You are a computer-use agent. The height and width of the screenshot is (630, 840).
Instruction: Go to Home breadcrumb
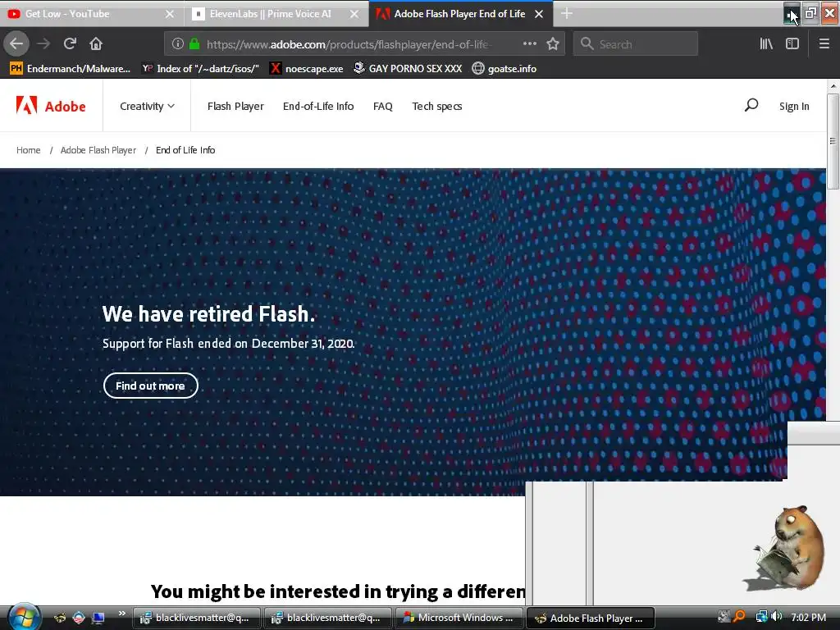click(29, 150)
